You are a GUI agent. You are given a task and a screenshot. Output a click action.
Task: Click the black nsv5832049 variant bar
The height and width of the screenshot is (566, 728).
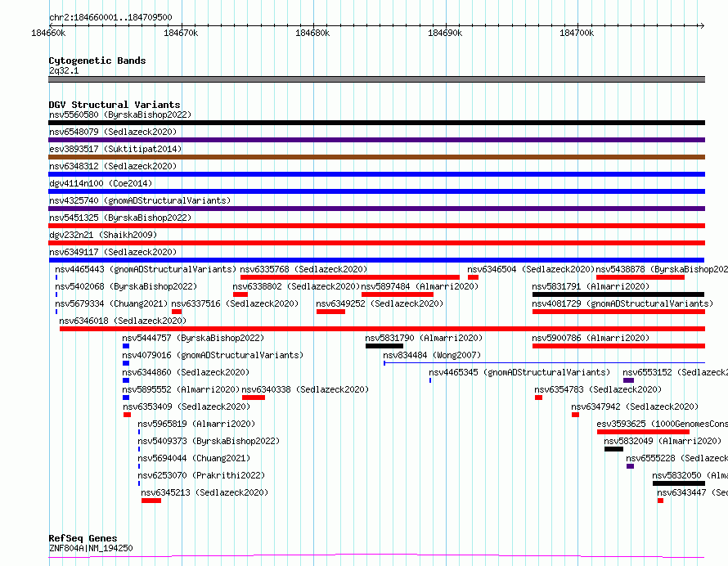[x=613, y=449]
